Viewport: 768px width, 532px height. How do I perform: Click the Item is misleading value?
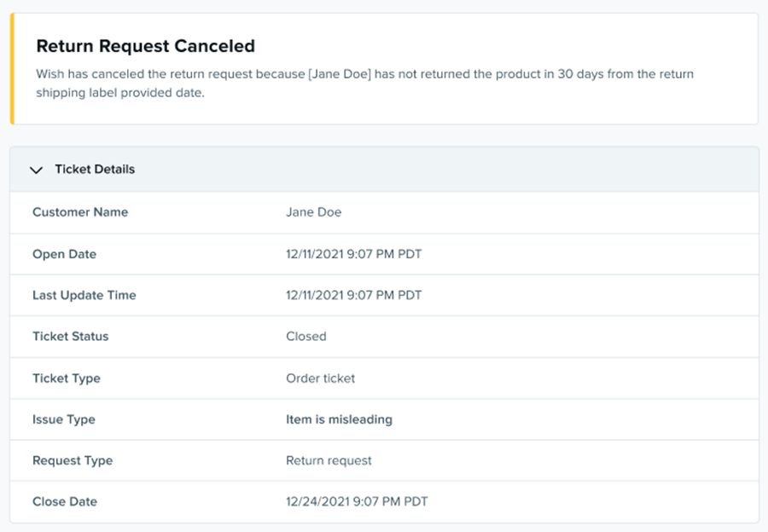tap(339, 419)
